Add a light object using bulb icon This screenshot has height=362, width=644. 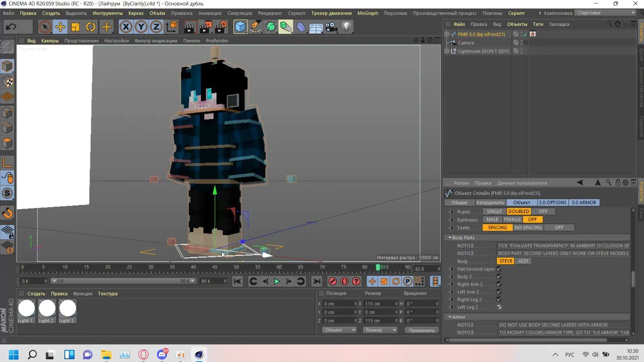click(346, 27)
